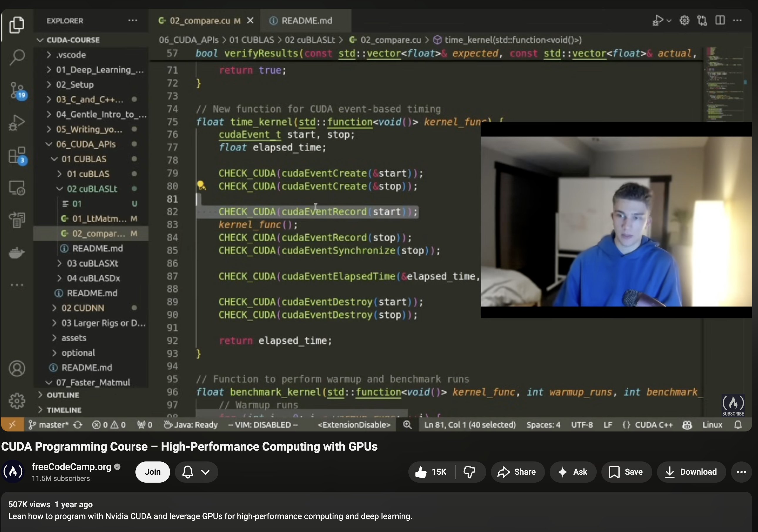Click the dislike thumbs-down button
This screenshot has height=532, width=758.
469,472
